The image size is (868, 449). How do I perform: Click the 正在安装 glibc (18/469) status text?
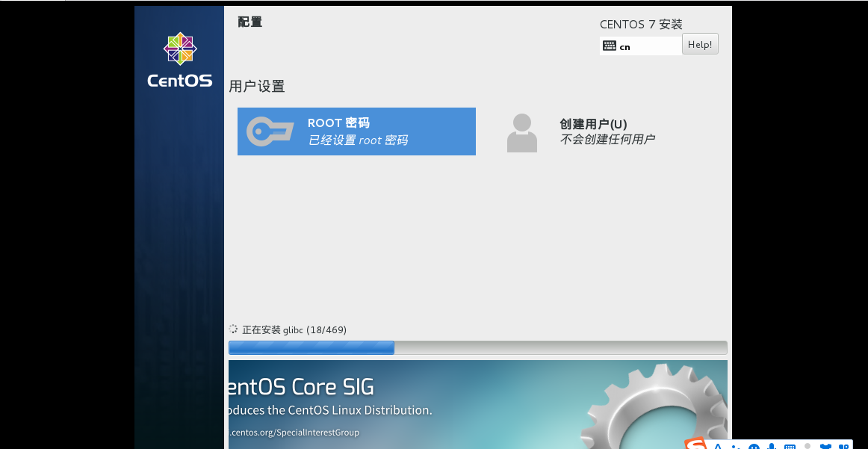pos(294,330)
